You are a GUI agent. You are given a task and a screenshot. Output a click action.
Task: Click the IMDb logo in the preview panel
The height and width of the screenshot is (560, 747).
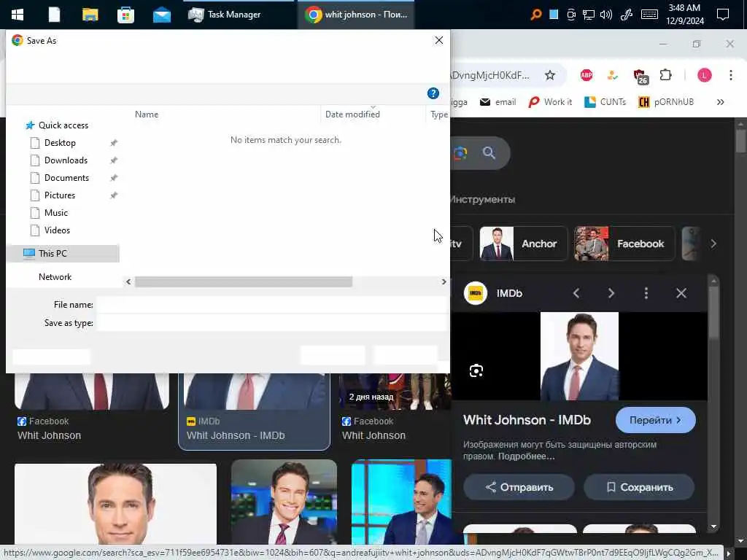tap(476, 293)
